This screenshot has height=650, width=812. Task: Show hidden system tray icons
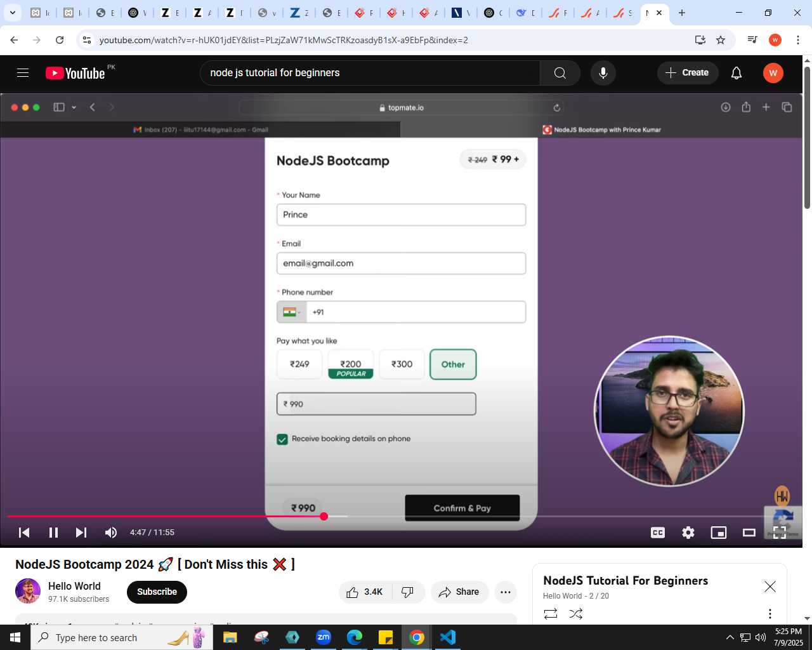click(730, 637)
